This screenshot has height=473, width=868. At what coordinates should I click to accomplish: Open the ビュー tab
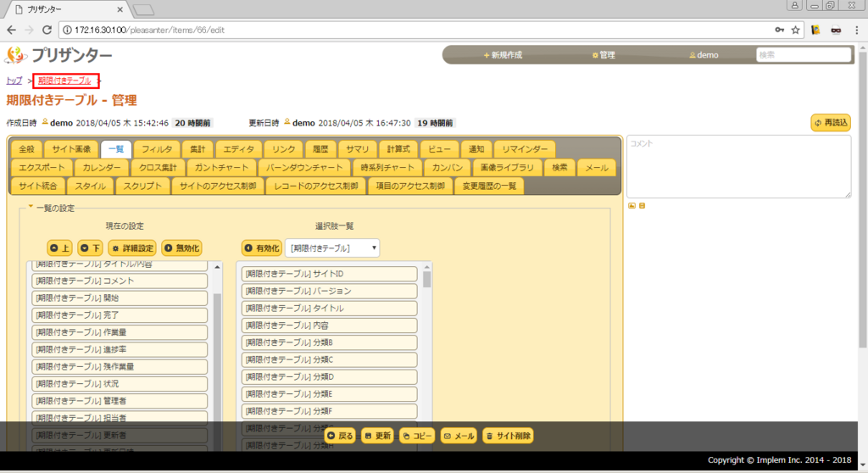pyautogui.click(x=440, y=149)
